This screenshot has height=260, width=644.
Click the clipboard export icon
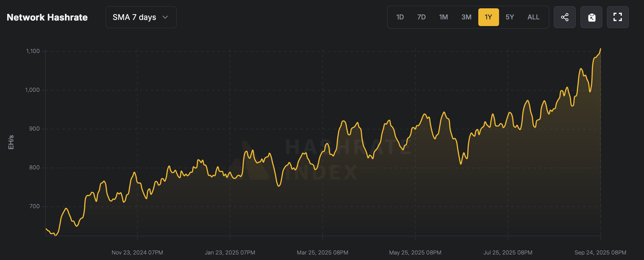591,17
